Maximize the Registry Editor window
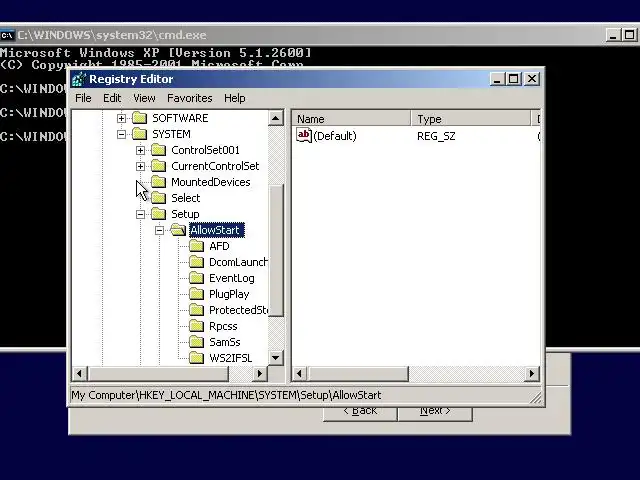 click(x=513, y=79)
